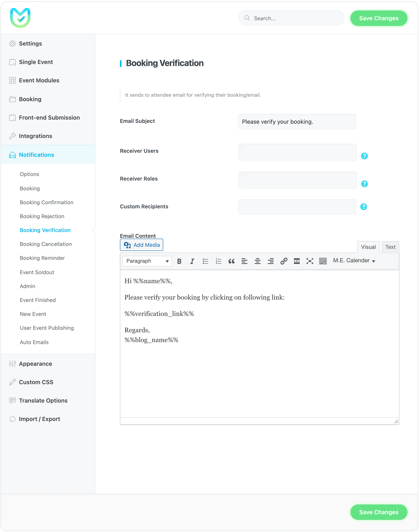
Task: Open Translate Options section
Action: pyautogui.click(x=48, y=401)
